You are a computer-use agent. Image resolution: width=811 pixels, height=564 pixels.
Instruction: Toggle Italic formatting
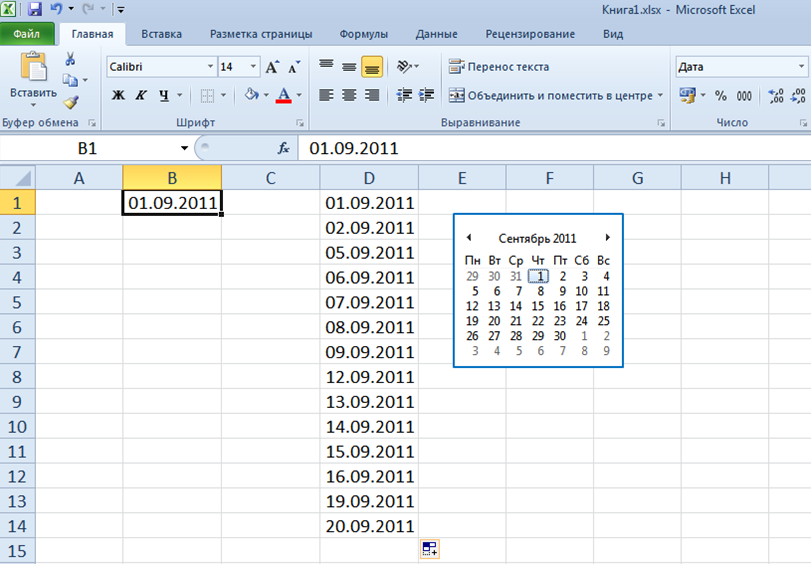(140, 96)
